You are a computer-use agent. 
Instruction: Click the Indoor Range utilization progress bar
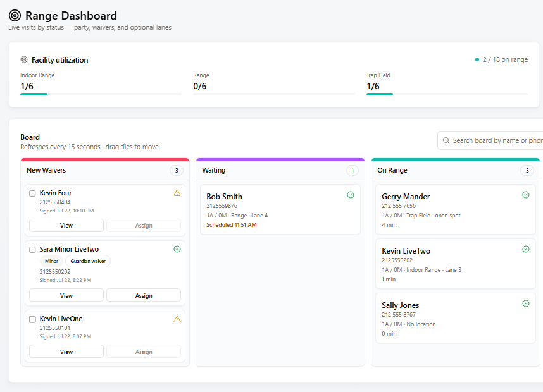click(x=101, y=94)
